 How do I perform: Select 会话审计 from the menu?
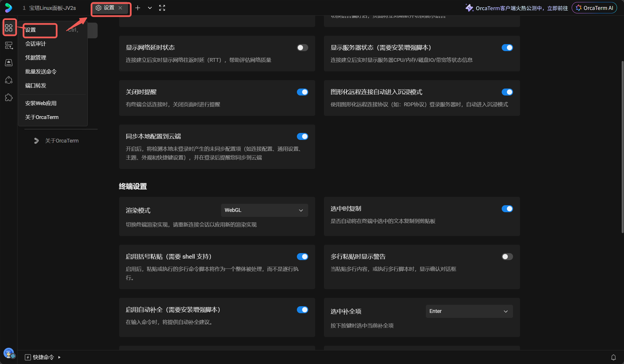[x=36, y=44]
